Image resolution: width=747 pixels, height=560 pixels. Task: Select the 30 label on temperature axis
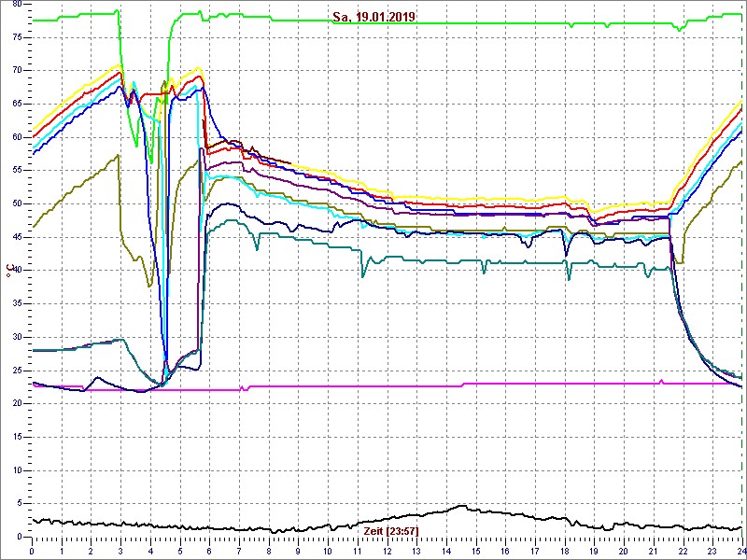[x=18, y=338]
